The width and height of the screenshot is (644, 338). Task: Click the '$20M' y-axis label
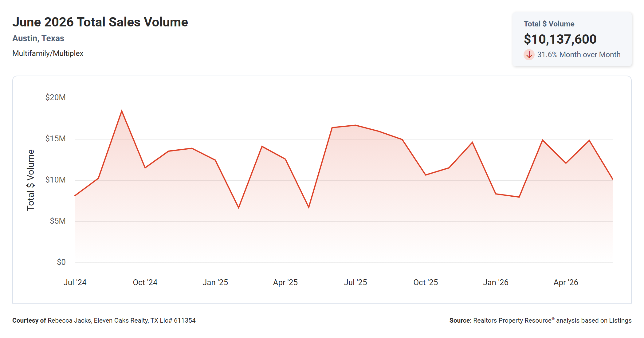(56, 97)
